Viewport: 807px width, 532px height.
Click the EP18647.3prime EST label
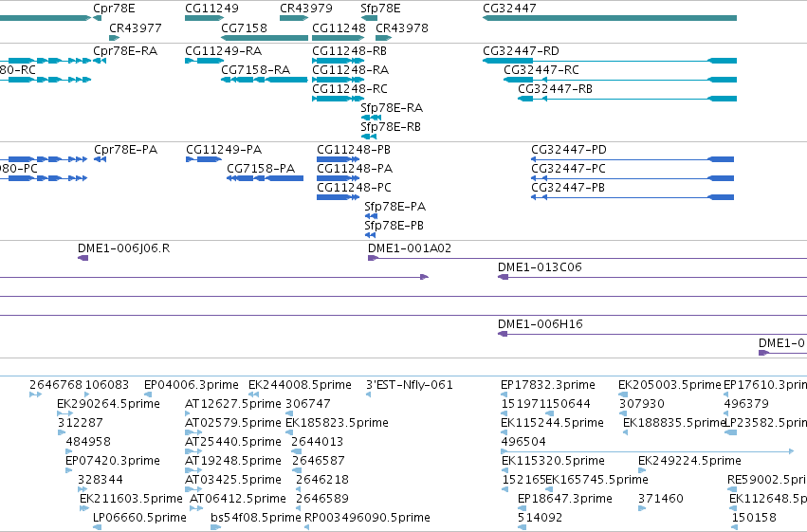click(564, 499)
